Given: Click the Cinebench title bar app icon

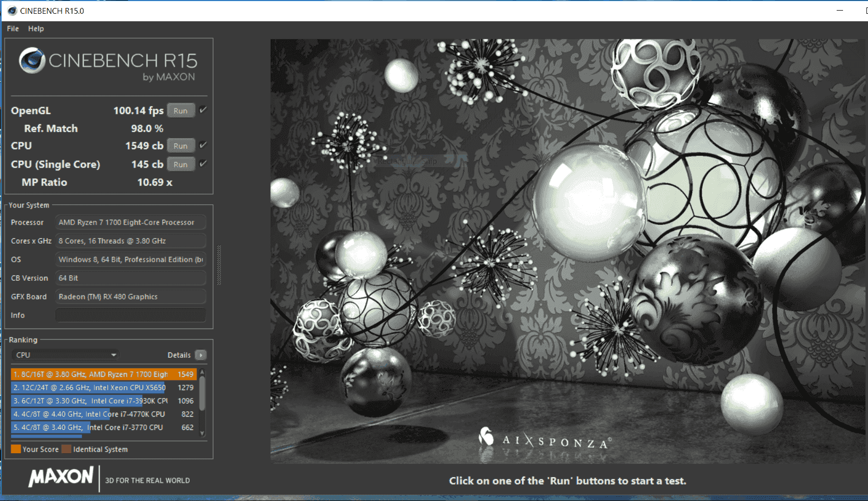Looking at the screenshot, I should click(12, 11).
